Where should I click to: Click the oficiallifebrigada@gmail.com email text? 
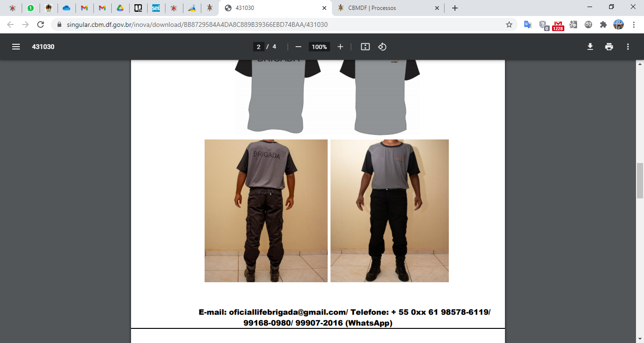point(288,312)
